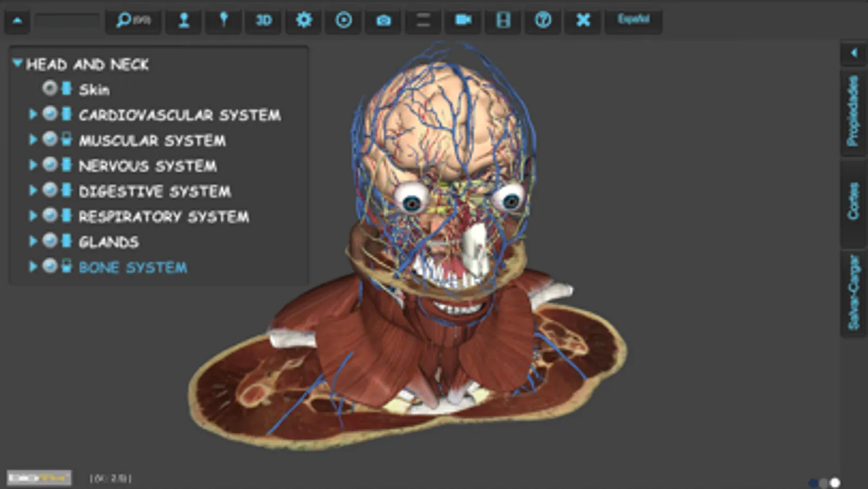Toggle visibility sphere for Skin
Image resolution: width=868 pixels, height=489 pixels.
tap(49, 88)
